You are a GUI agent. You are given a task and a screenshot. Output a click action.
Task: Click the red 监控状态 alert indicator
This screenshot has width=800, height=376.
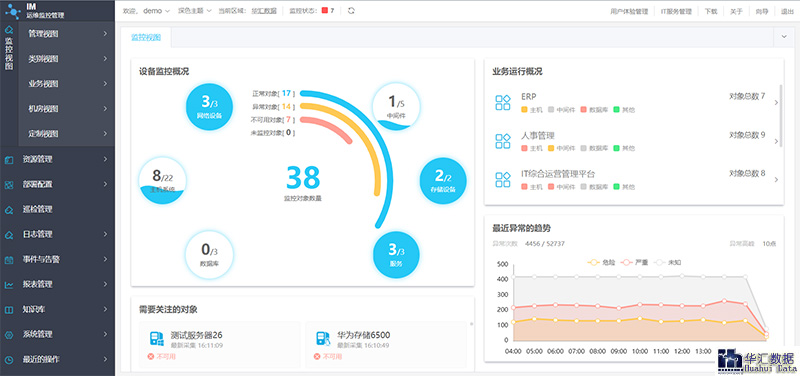point(324,10)
